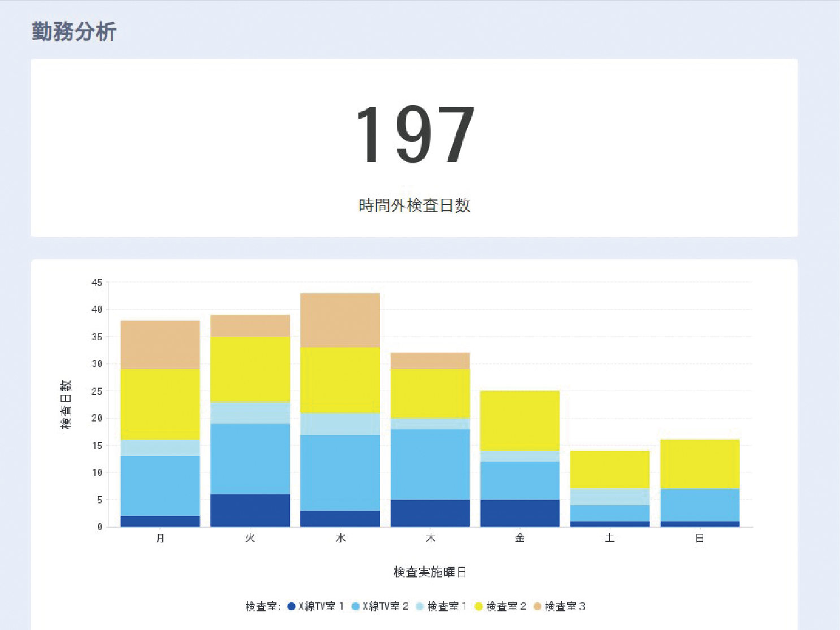Viewport: 840px width, 630px height.
Task: Click the 検査室 2 yellow legend dot
Action: tap(479, 606)
